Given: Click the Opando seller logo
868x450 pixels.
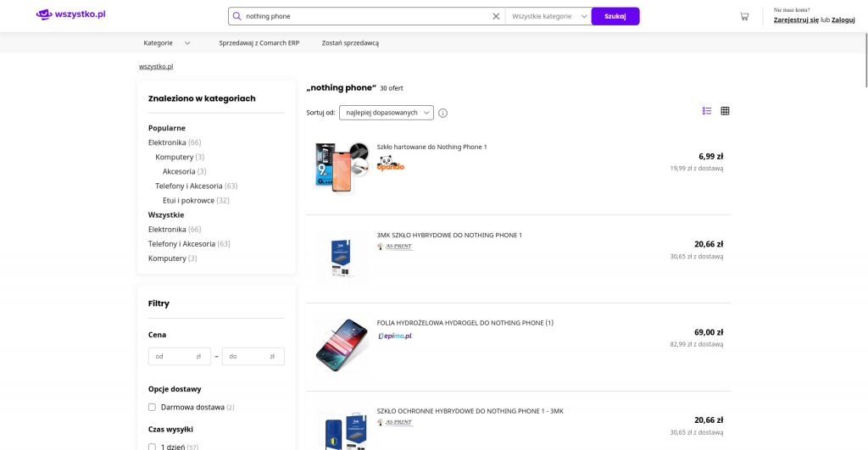Looking at the screenshot, I should [x=390, y=164].
